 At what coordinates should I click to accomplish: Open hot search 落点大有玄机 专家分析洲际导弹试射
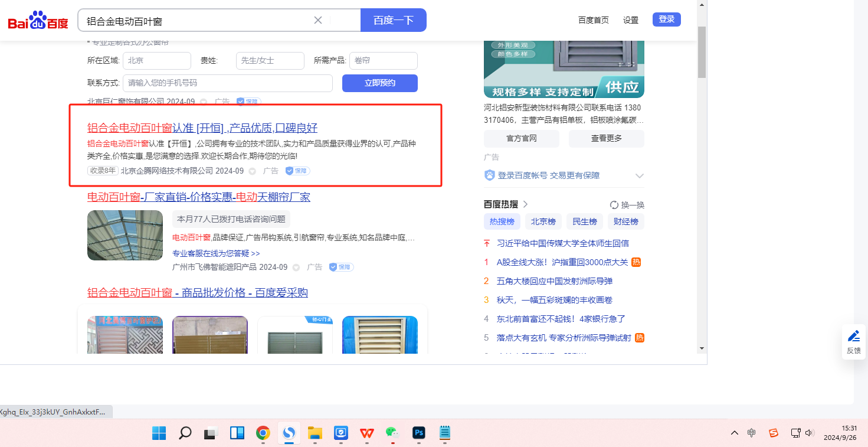coord(564,338)
